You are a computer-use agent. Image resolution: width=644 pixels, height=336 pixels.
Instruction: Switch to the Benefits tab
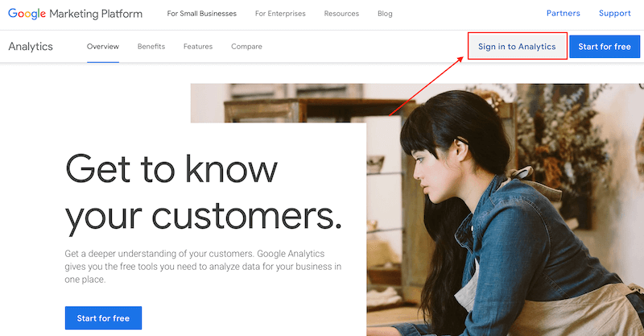point(151,47)
